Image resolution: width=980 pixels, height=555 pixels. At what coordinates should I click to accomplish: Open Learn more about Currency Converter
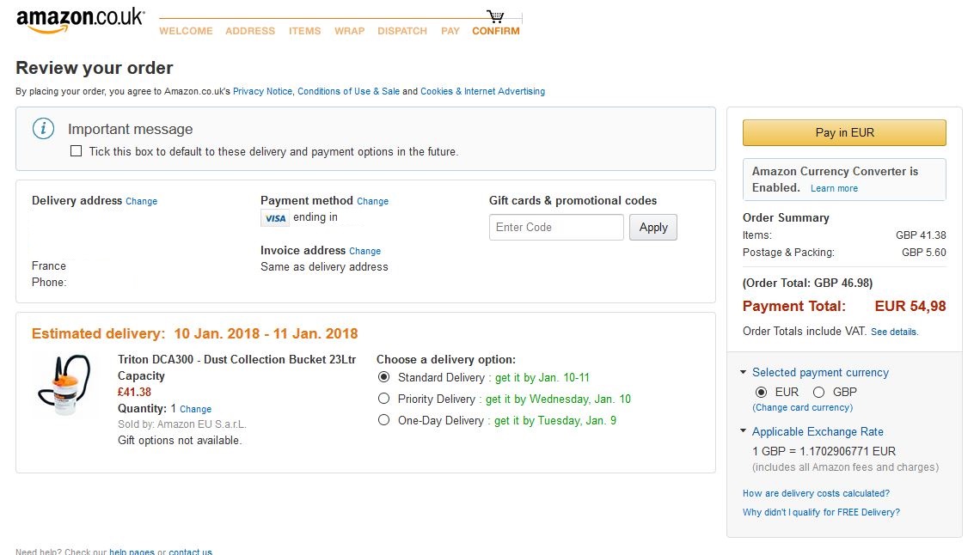coord(834,188)
